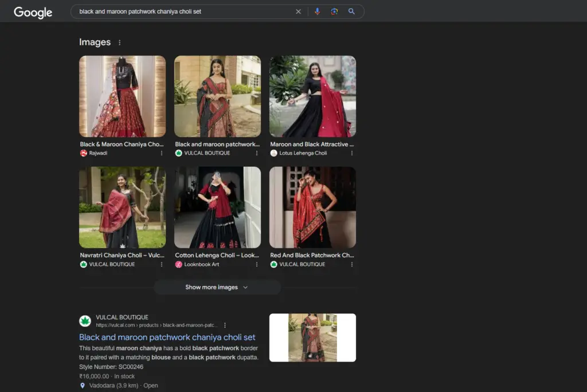Open the Black and maroon patchwork chaniya choli link
The width and height of the screenshot is (587, 392).
pyautogui.click(x=167, y=337)
